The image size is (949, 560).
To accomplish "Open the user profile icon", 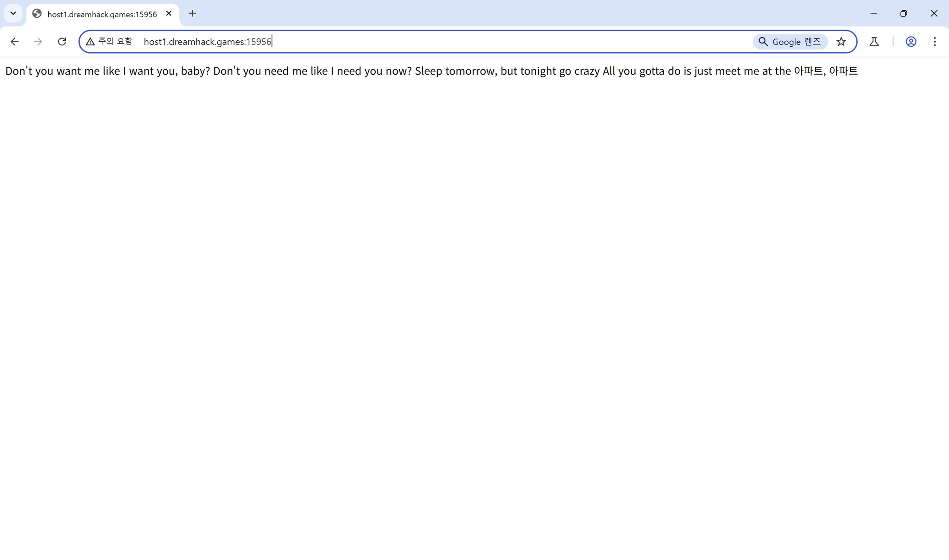I will [x=911, y=42].
